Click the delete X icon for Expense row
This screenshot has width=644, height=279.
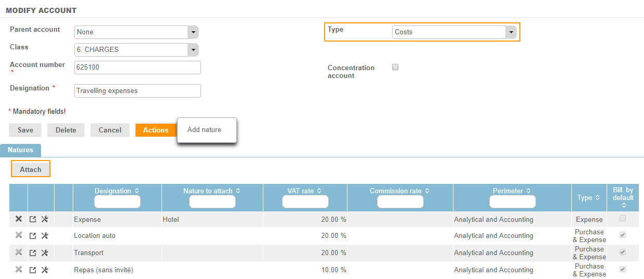tap(19, 219)
